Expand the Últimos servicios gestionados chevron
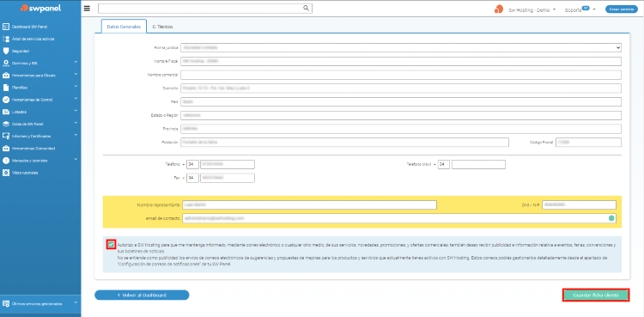The height and width of the screenshot is (317, 644). pos(76,303)
